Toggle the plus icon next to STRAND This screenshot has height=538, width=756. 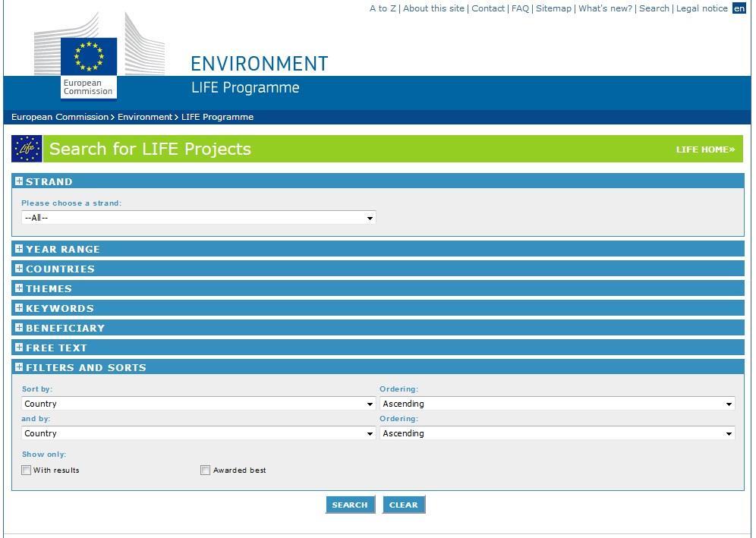pos(19,181)
